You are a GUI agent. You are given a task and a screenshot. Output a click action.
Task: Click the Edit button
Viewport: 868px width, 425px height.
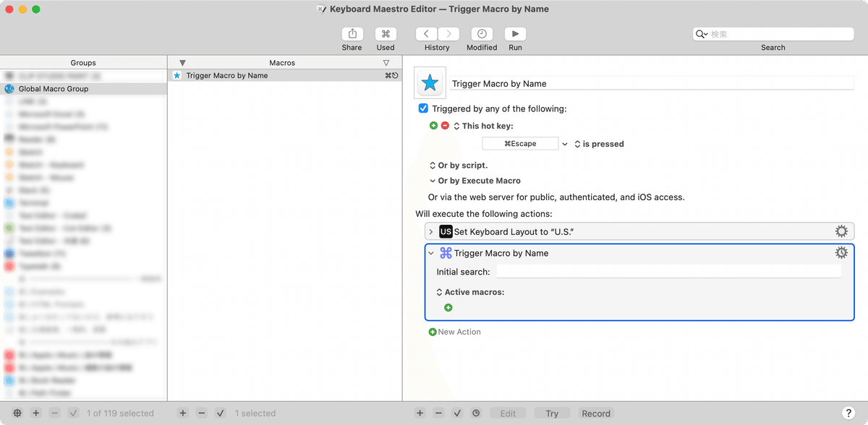[x=508, y=413]
